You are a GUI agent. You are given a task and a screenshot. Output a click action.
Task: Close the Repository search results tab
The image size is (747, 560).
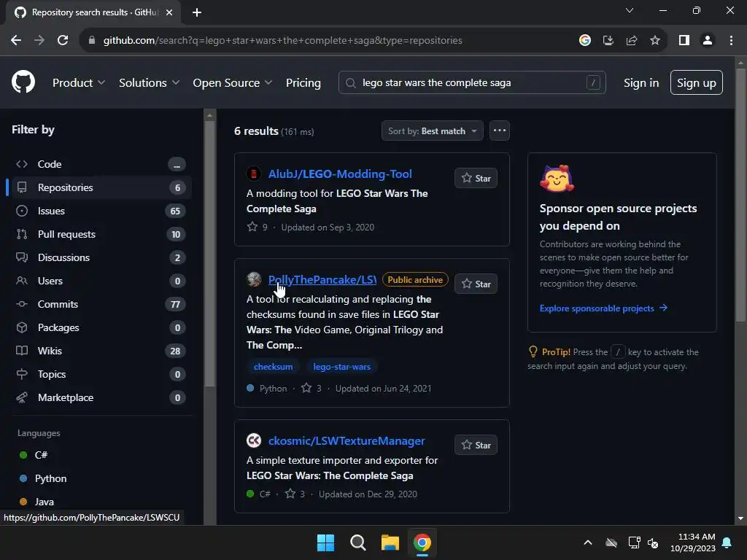point(169,12)
